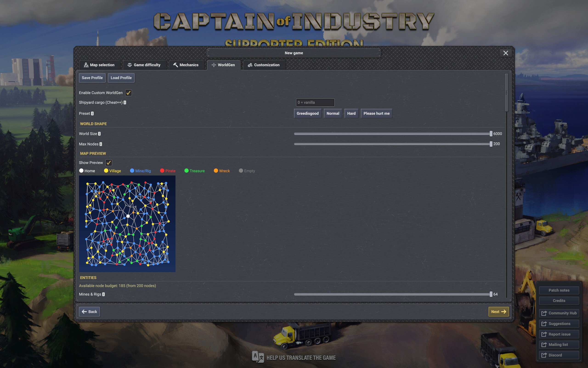Click the Load Profile button
Screen dimensions: 588x368
tap(121, 78)
